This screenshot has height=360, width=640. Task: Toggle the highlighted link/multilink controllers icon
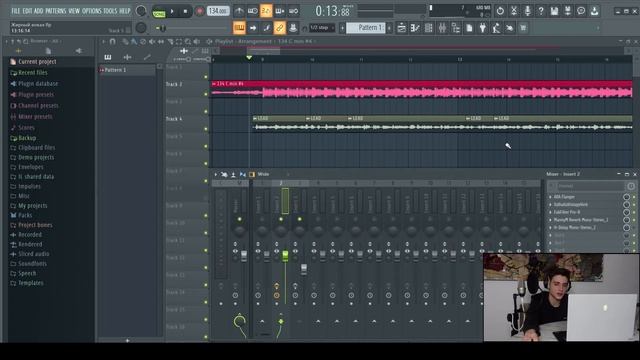click(x=280, y=28)
